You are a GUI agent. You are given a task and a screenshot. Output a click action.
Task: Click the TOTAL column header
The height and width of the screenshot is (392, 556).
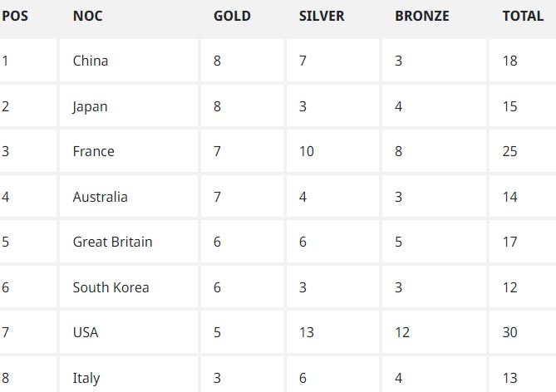(523, 16)
